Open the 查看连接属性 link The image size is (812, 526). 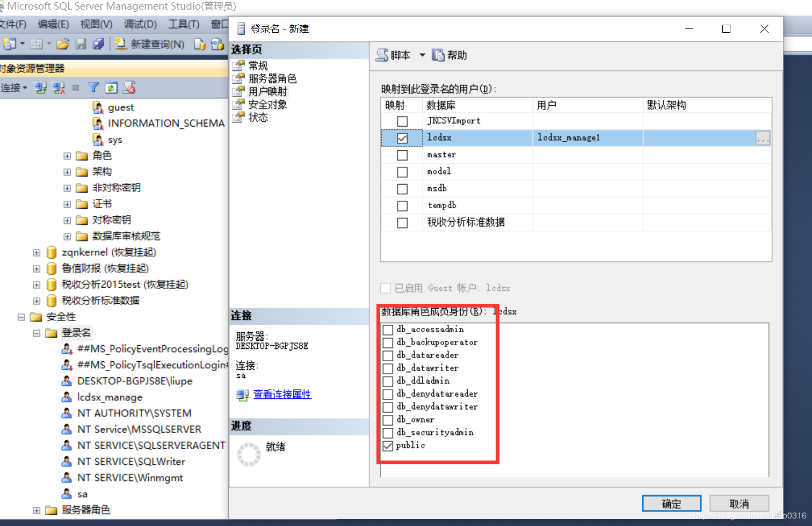tap(282, 394)
